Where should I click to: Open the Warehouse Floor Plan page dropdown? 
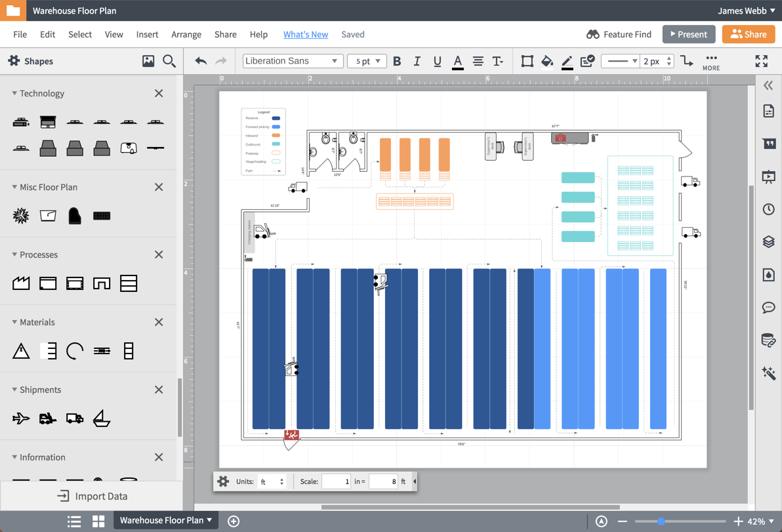(x=166, y=520)
